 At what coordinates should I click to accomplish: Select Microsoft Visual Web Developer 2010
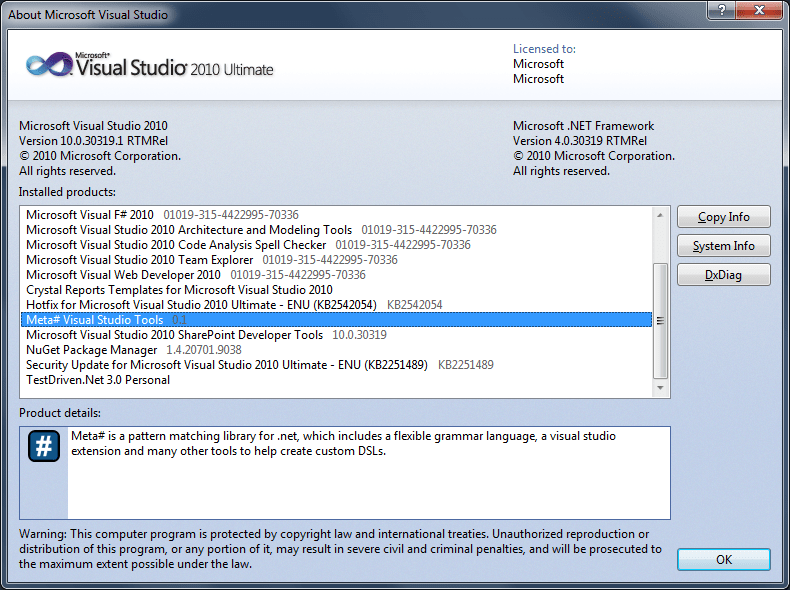click(336, 275)
